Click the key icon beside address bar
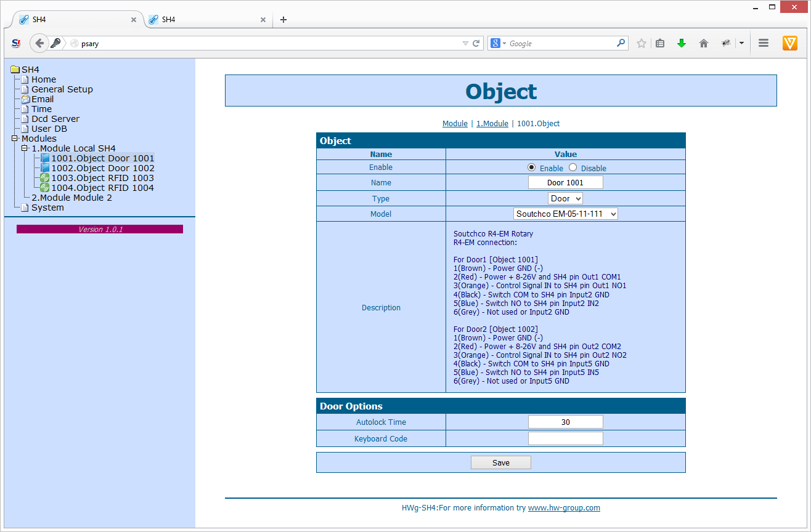Image resolution: width=811 pixels, height=532 pixels. [55, 43]
